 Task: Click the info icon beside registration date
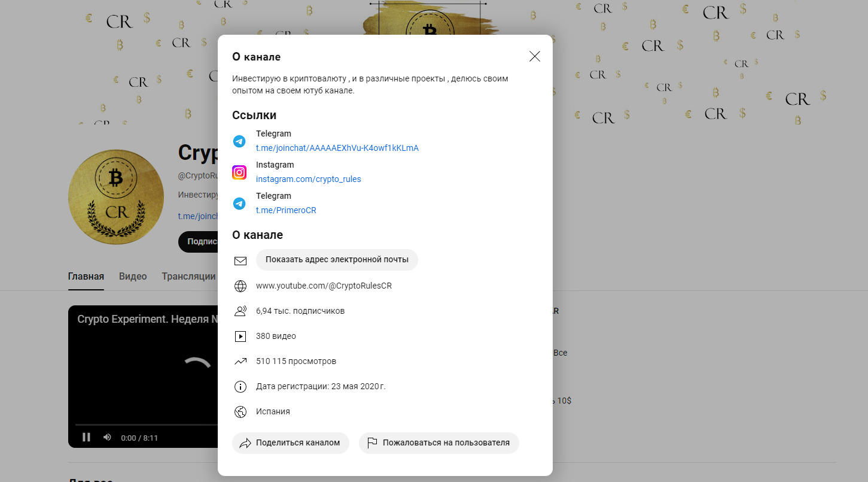click(x=240, y=387)
